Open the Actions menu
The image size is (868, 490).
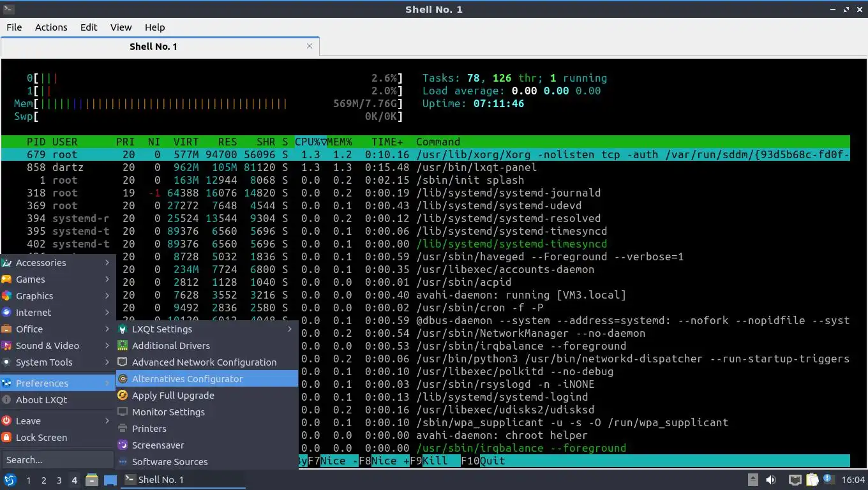[51, 27]
